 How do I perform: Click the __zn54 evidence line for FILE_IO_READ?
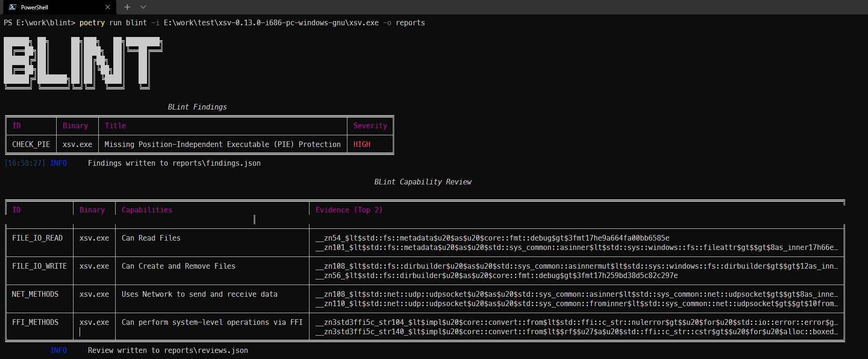[493, 238]
